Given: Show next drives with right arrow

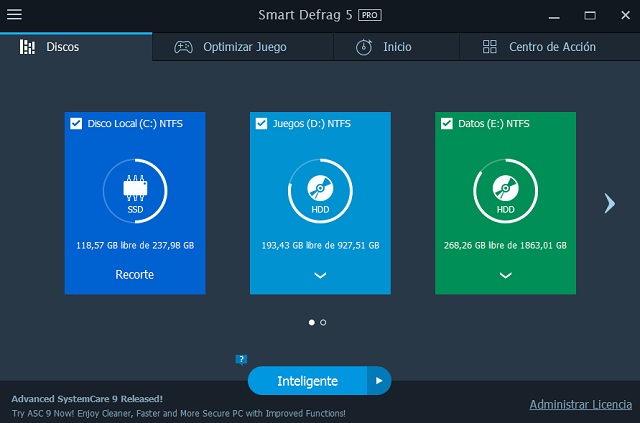Looking at the screenshot, I should (609, 203).
